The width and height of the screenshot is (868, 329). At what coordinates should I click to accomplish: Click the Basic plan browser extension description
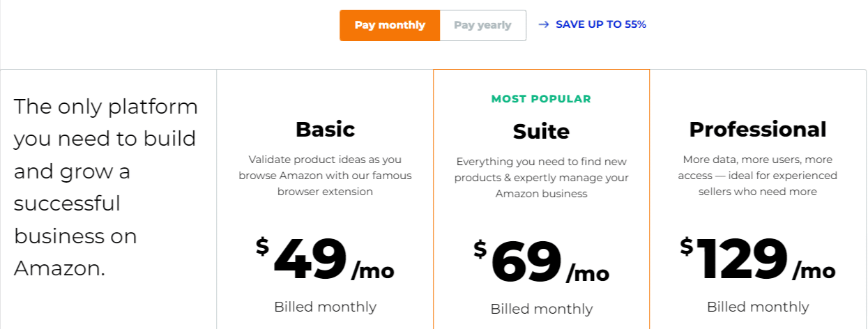point(325,175)
